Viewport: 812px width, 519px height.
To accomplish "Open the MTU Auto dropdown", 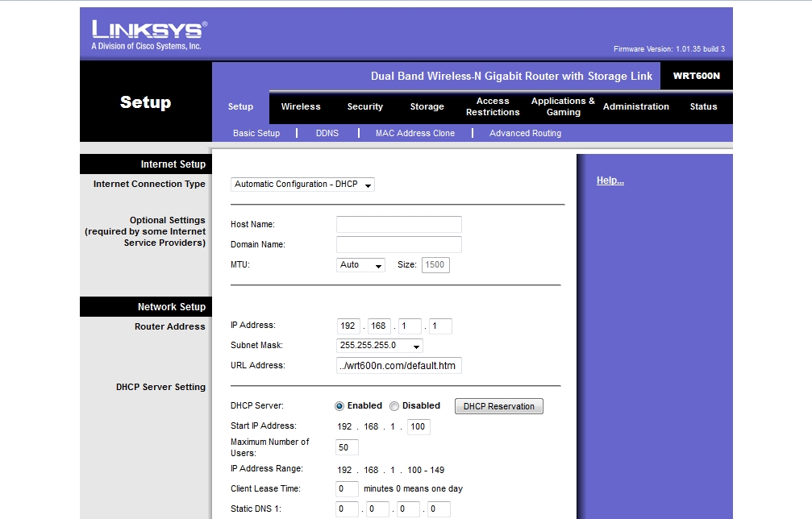I will click(x=360, y=265).
